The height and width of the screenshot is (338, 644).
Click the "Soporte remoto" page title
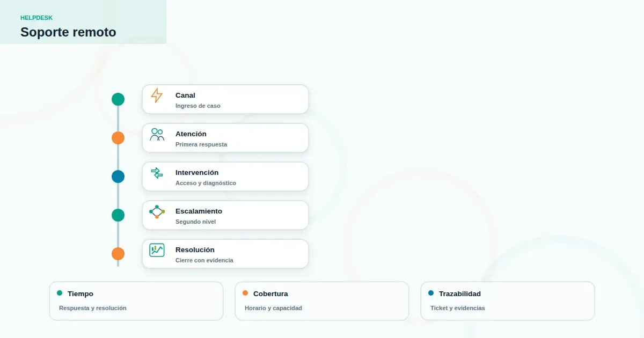68,32
